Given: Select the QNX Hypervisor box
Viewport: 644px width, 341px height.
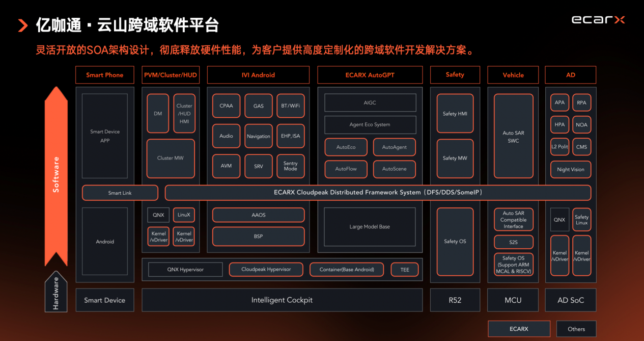Looking at the screenshot, I should (x=185, y=270).
